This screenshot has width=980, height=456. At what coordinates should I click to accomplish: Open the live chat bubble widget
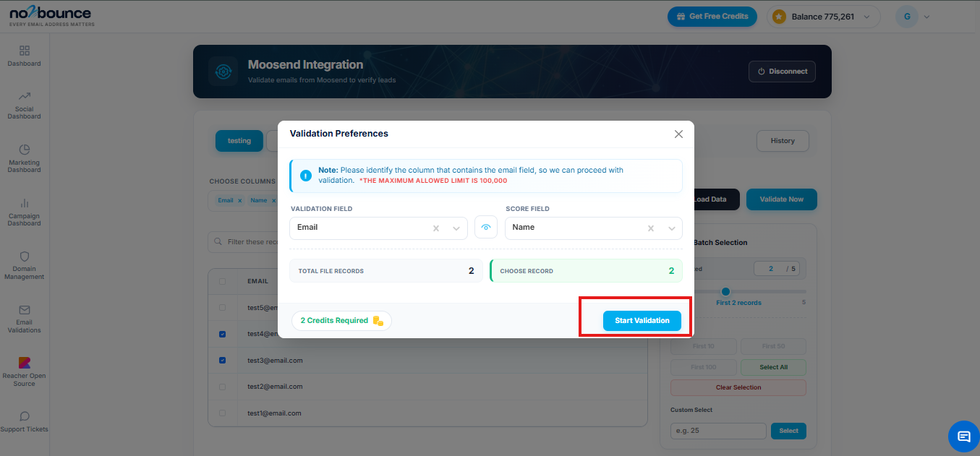coord(963,436)
